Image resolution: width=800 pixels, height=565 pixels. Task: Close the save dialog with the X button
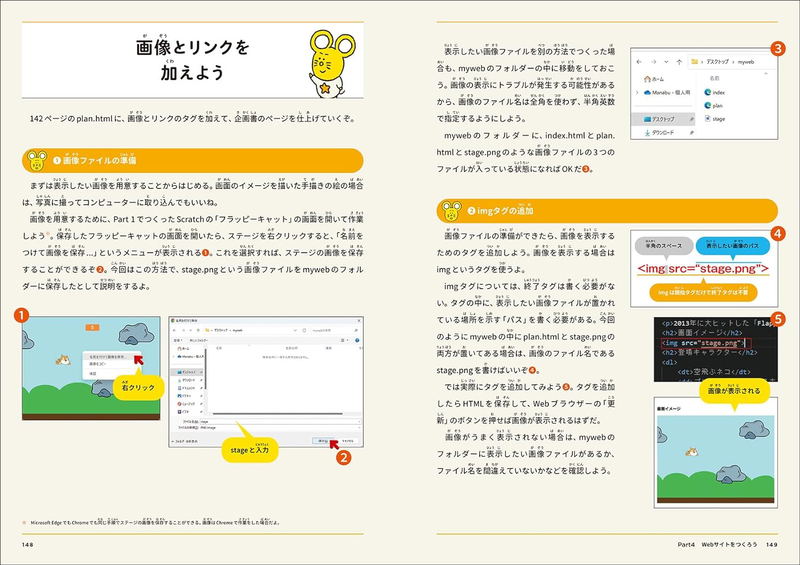pos(359,321)
